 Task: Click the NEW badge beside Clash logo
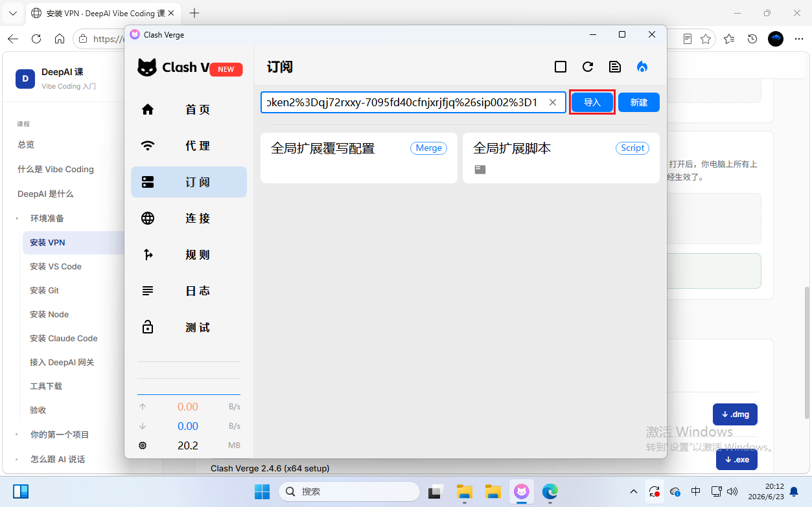(226, 69)
